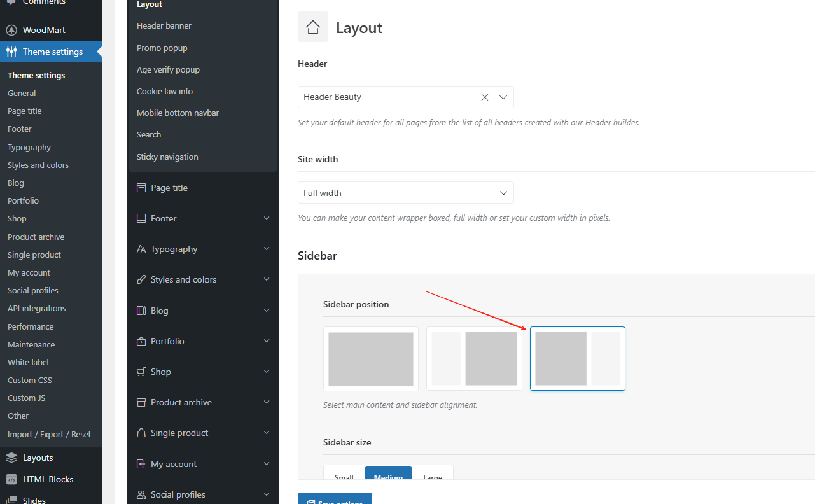Select the right sidebar position option
Screen dimensions: 815x504
click(578, 359)
